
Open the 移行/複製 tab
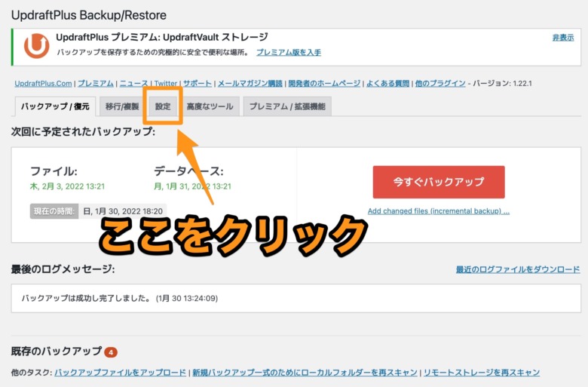click(x=122, y=106)
